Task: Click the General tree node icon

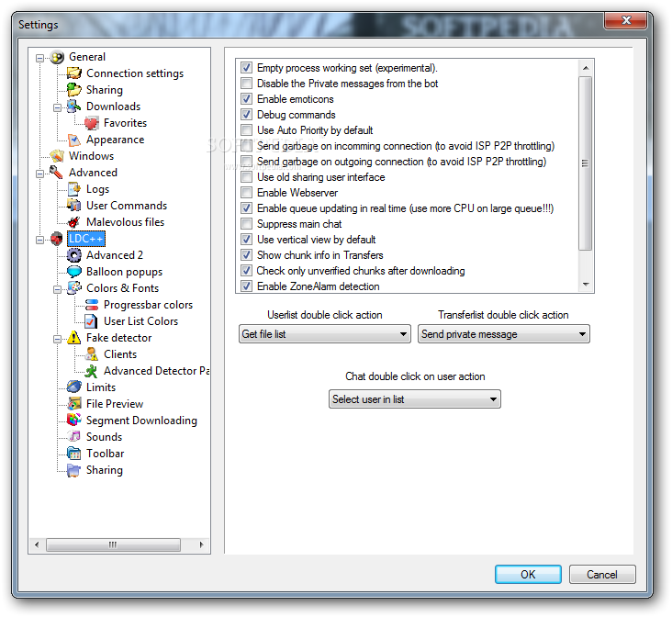Action: pos(57,57)
